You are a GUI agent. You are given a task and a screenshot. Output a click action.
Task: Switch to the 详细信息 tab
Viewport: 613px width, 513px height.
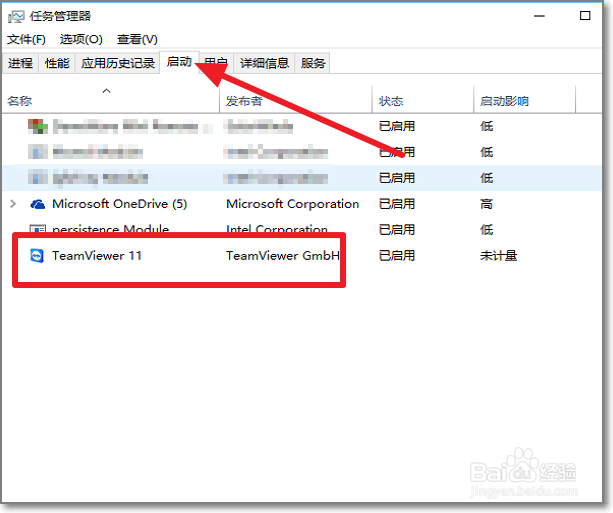[264, 63]
